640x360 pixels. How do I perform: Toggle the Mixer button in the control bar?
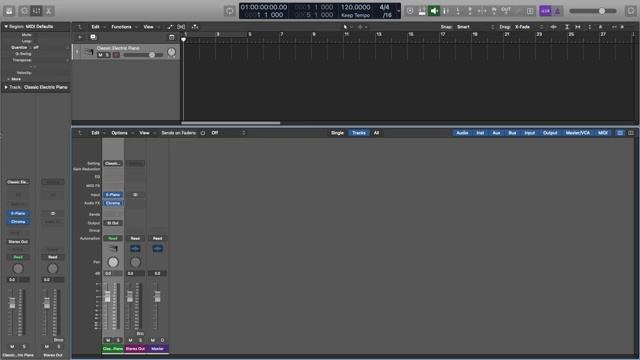pos(36,11)
